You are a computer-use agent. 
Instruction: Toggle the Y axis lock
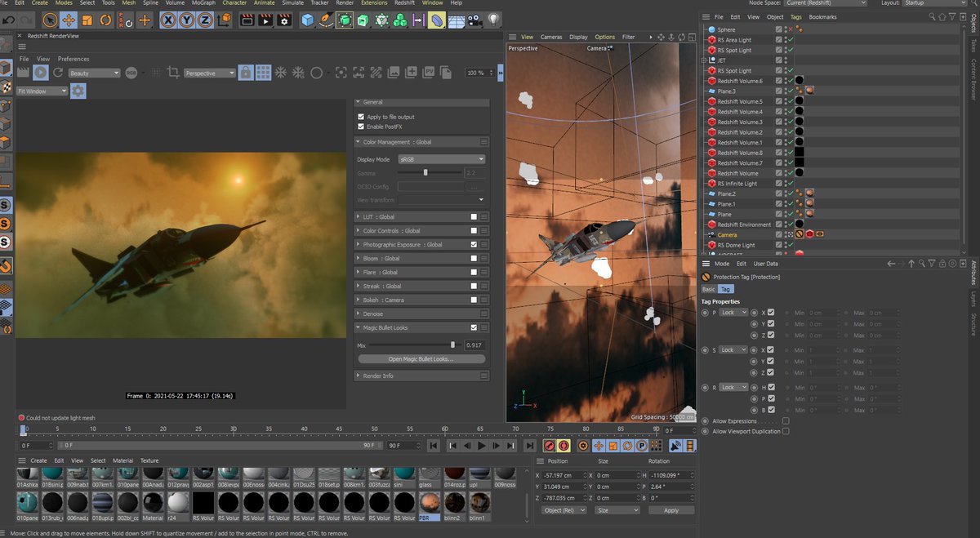(x=188, y=20)
